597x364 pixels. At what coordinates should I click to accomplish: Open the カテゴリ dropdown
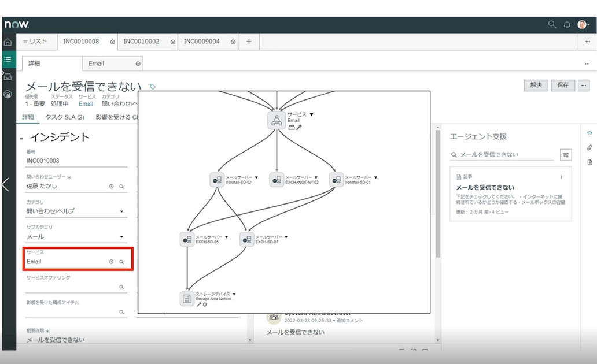(x=76, y=211)
